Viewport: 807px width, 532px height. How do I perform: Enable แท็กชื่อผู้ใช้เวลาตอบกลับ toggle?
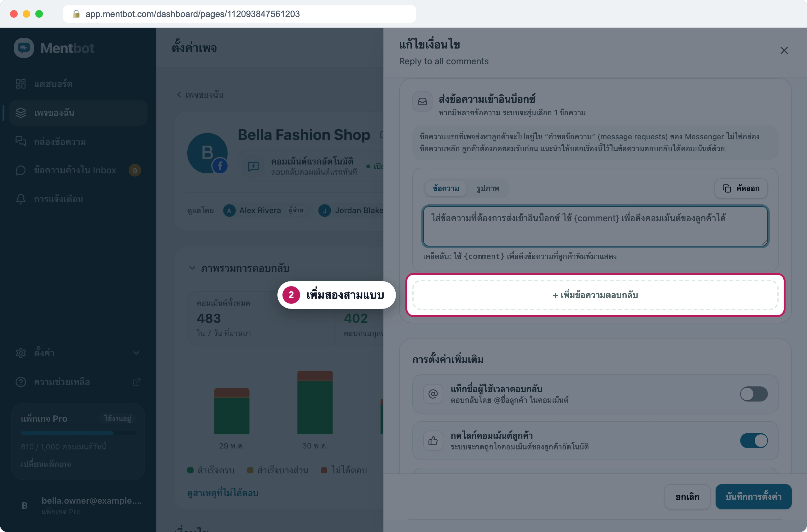tap(754, 394)
